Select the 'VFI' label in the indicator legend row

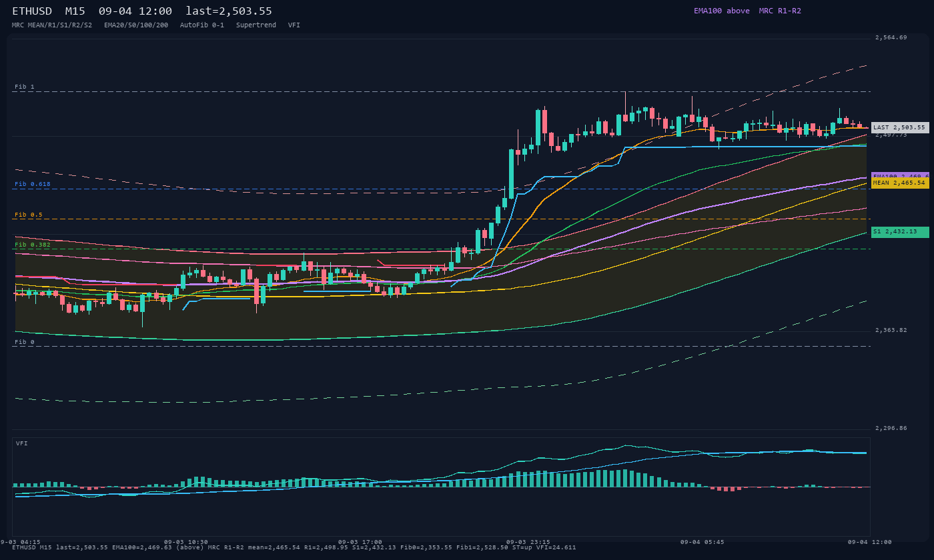coord(294,25)
